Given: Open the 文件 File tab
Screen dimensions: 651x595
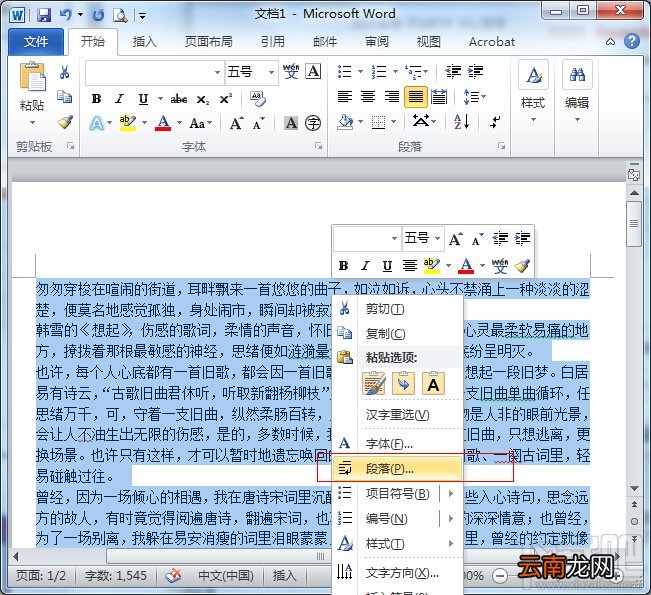Looking at the screenshot, I should click(36, 42).
